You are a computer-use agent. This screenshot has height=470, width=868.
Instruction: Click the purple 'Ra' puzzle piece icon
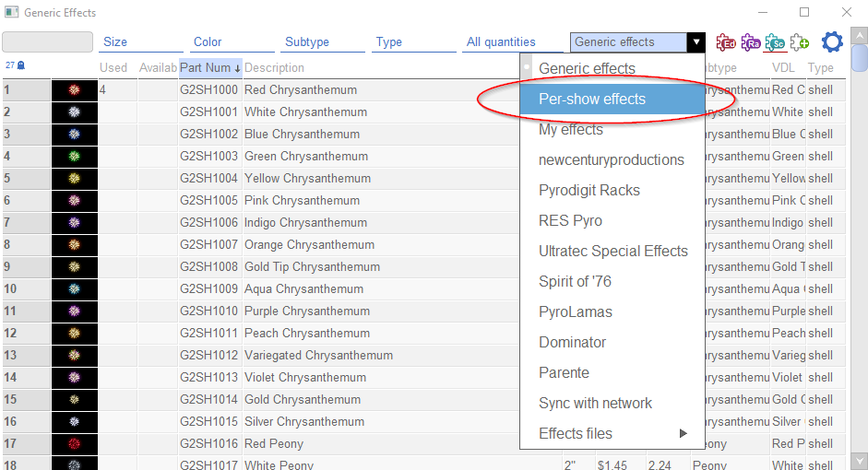[x=750, y=42]
